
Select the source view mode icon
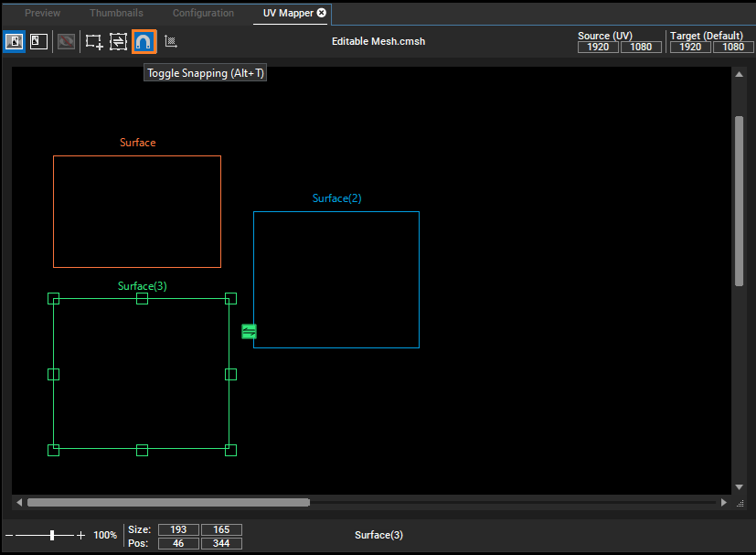[14, 41]
